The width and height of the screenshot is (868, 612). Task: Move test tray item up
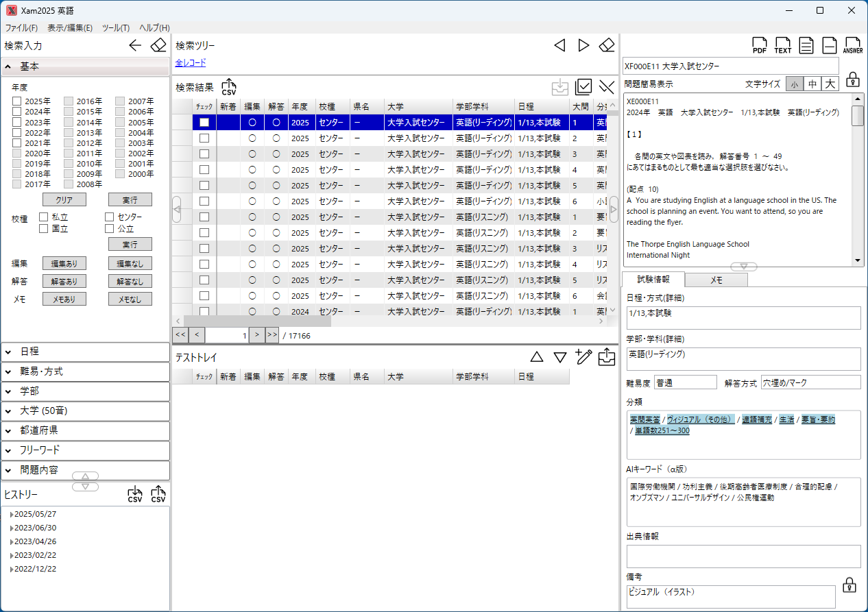click(x=537, y=357)
